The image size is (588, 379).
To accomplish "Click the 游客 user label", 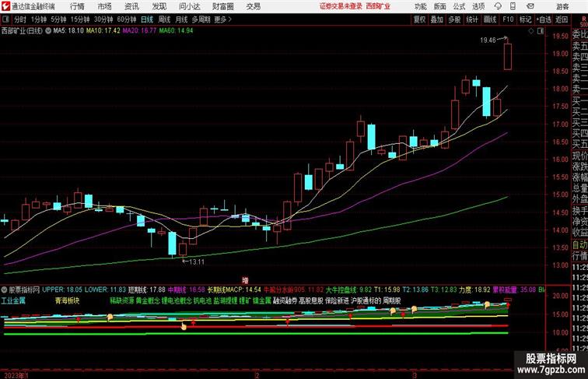I will pos(562,6).
